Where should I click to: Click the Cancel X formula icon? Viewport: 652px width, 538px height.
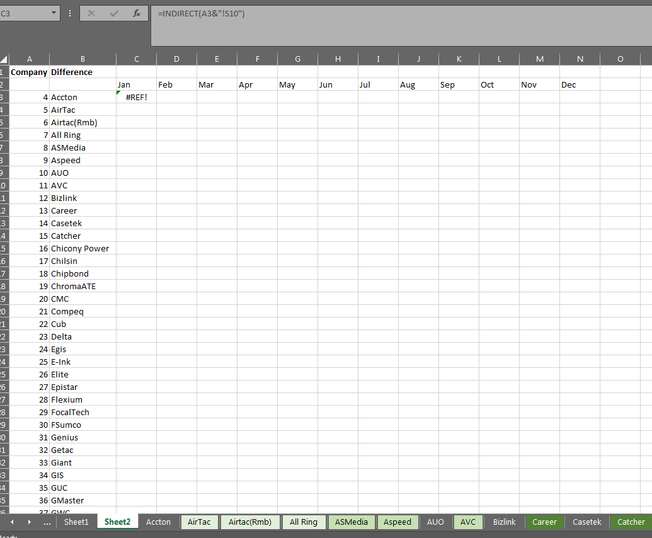(x=91, y=13)
